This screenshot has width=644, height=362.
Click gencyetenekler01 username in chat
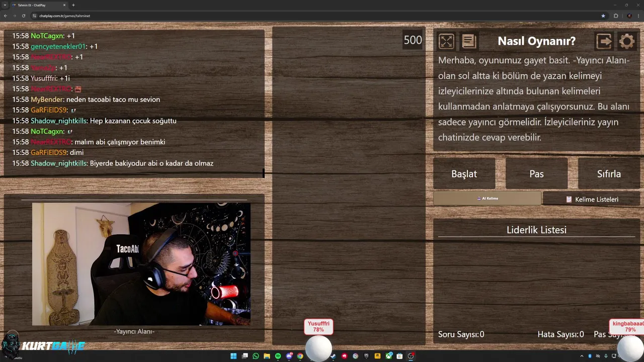(x=58, y=46)
